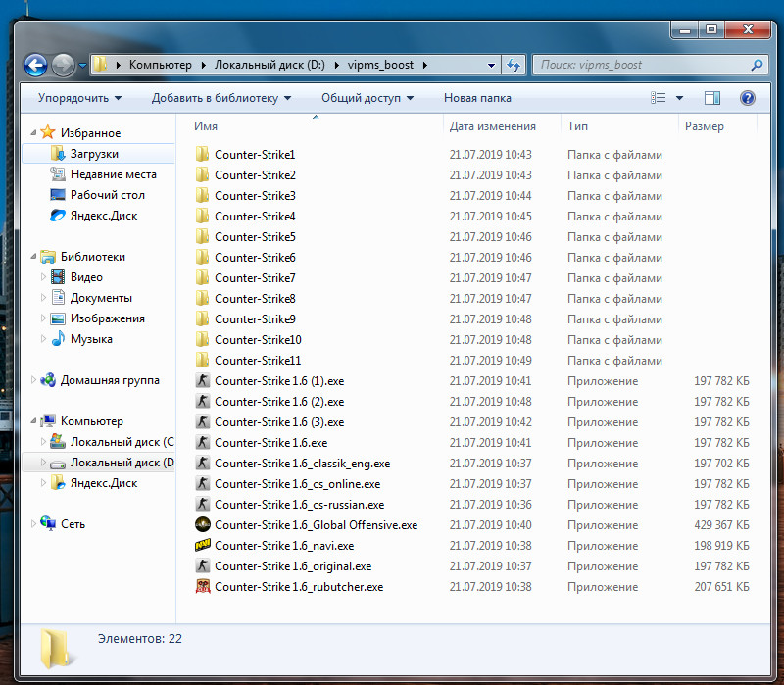The height and width of the screenshot is (685, 784).
Task: Open the 'Общий доступ' menu
Action: pos(367,98)
